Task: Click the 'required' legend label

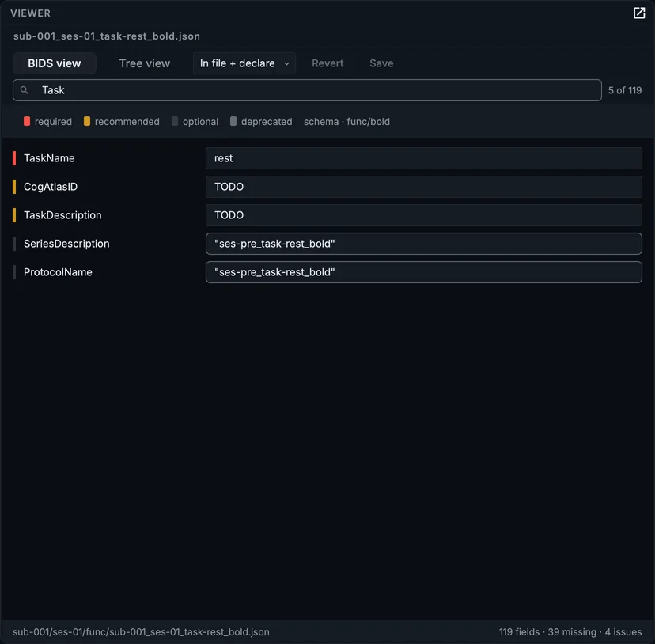Action: point(53,122)
